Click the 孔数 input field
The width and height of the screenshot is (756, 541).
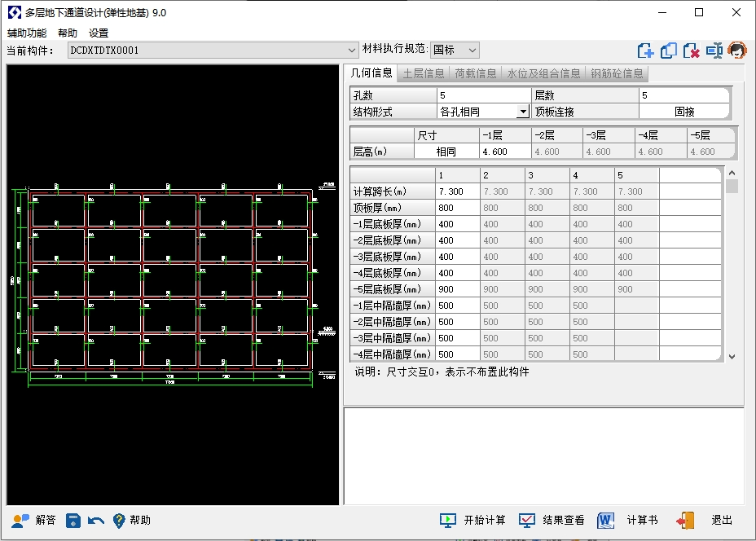click(483, 96)
